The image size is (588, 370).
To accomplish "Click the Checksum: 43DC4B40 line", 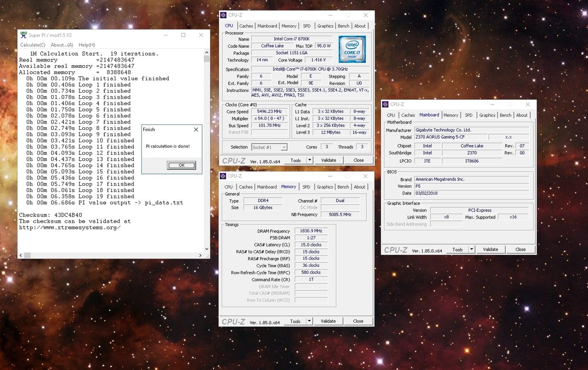I will [51, 215].
